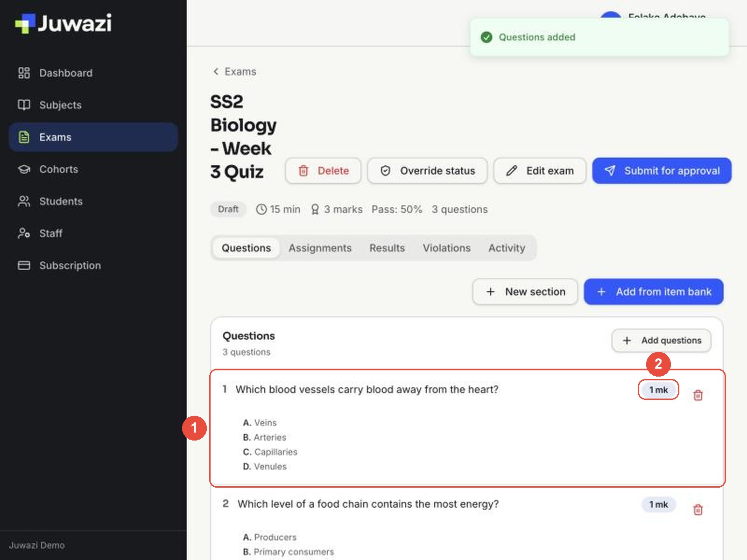This screenshot has width=747, height=560.
Task: View the Activity tab
Action: tap(507, 248)
